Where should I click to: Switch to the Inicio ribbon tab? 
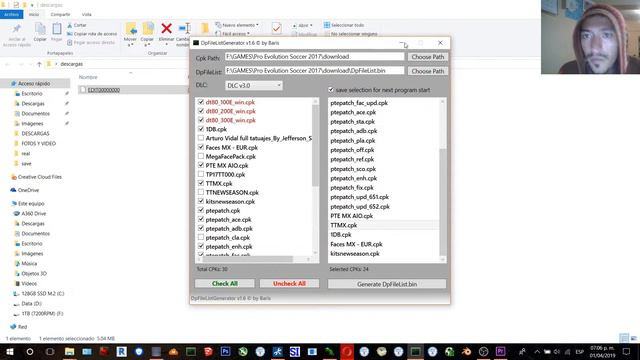pos(34,14)
